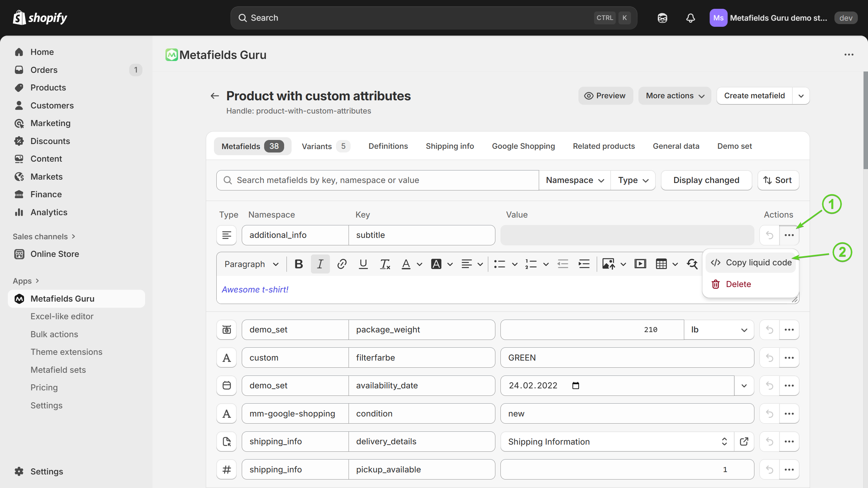Image resolution: width=868 pixels, height=488 pixels.
Task: Open the Namespace filter dropdown
Action: [575, 180]
